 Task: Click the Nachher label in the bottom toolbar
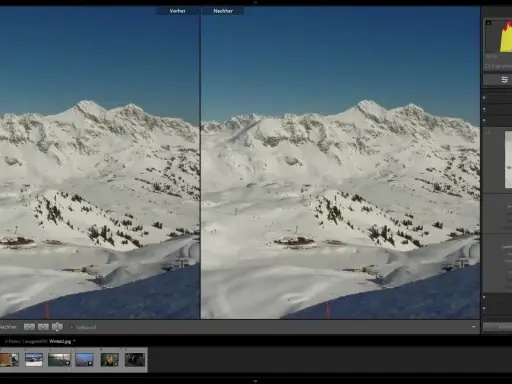pyautogui.click(x=8, y=327)
